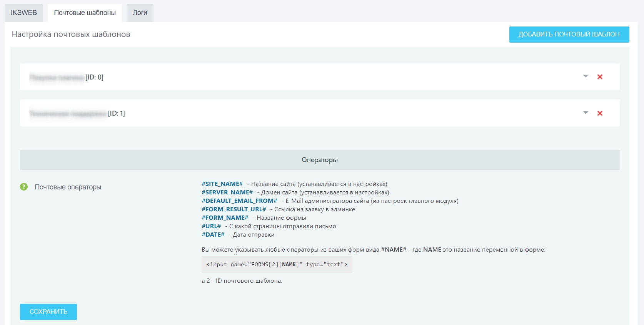Click the Почтовые операторы label
Image resolution: width=644 pixels, height=325 pixels.
(68, 187)
